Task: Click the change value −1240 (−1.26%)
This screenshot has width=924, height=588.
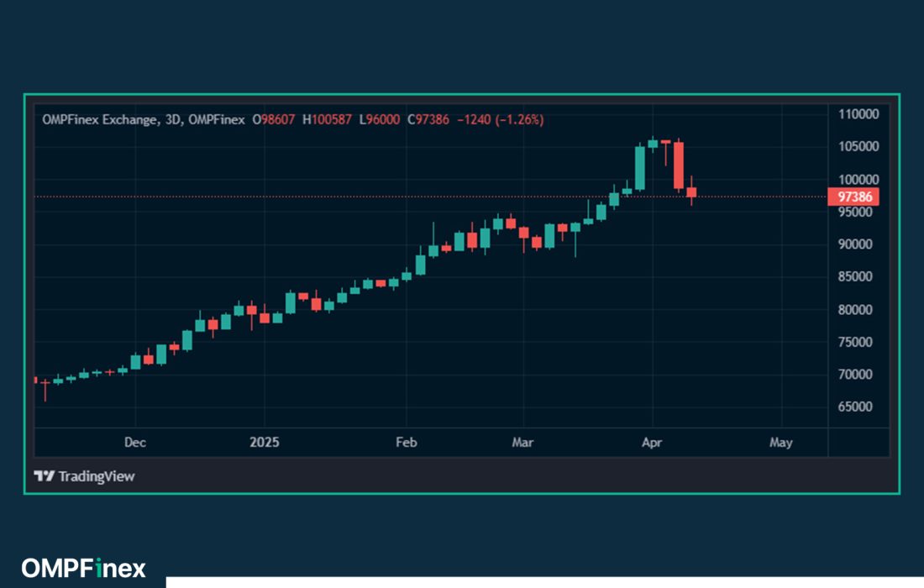Action: tap(500, 120)
